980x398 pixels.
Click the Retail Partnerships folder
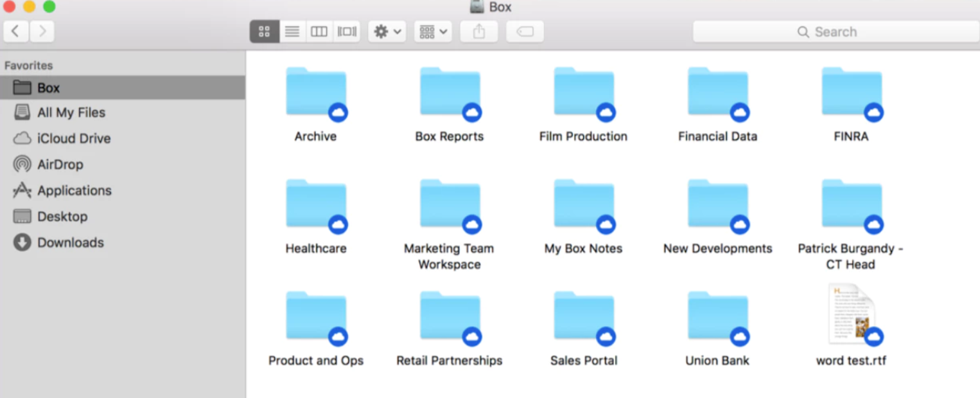coord(450,318)
